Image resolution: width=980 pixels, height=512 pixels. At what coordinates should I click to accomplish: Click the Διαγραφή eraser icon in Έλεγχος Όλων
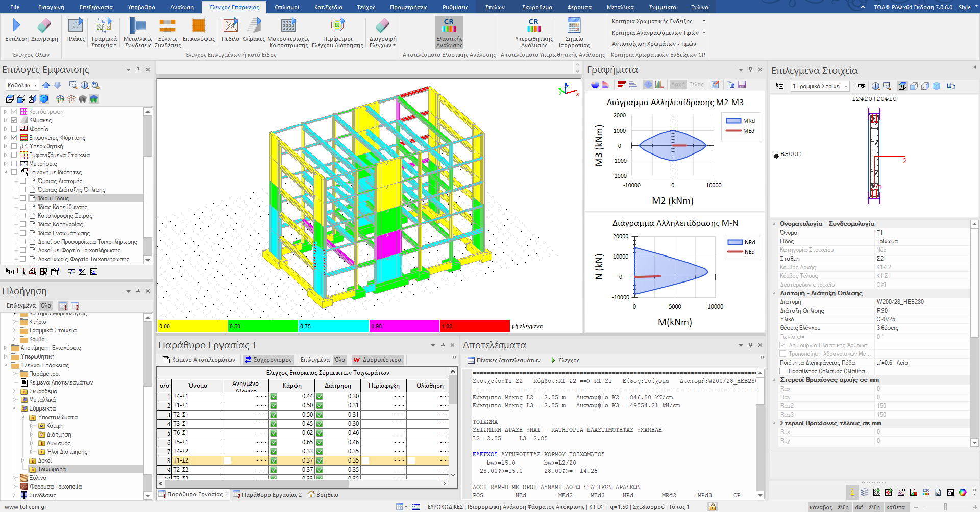click(44, 25)
